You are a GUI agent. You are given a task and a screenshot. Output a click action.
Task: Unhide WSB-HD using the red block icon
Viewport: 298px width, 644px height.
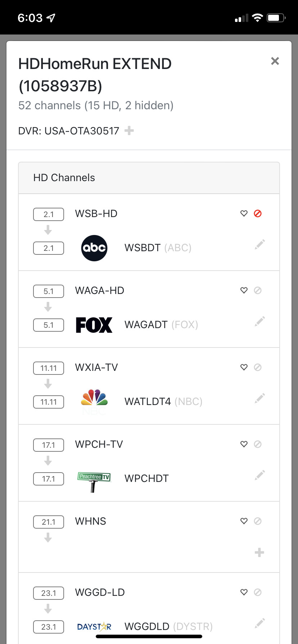tap(258, 213)
